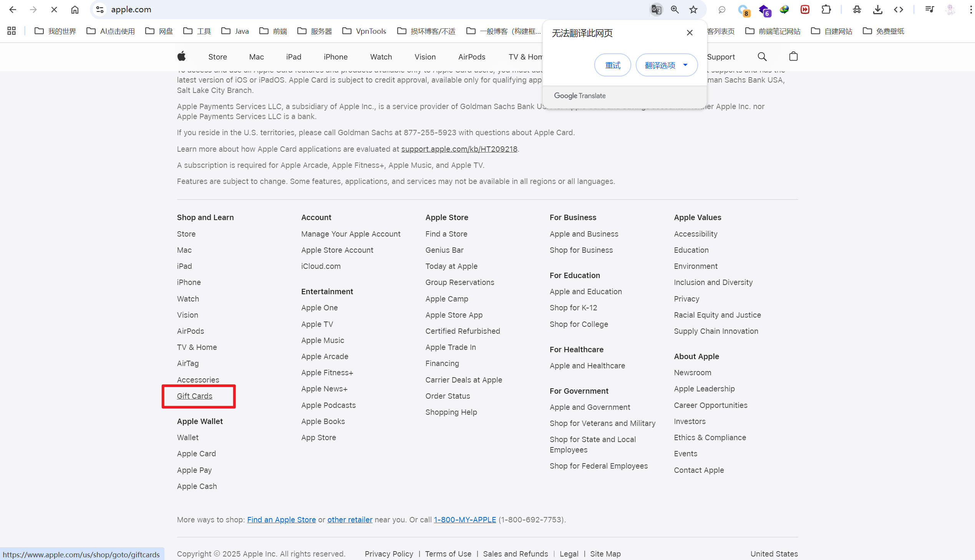
Task: Click the 重试 retry button
Action: pos(612,65)
